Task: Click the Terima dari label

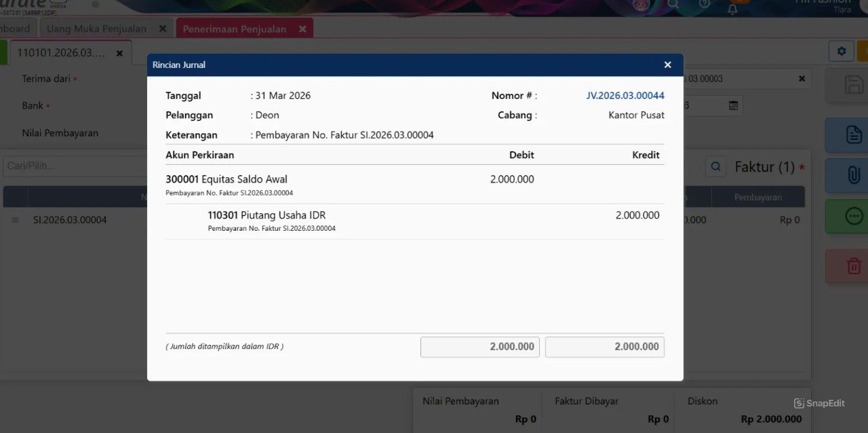Action: pyautogui.click(x=46, y=79)
